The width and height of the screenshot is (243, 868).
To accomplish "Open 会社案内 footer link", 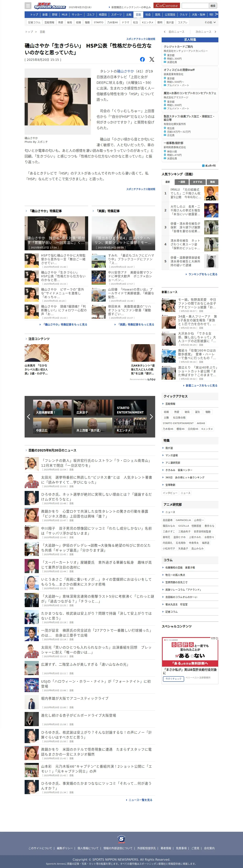I will (209, 848).
